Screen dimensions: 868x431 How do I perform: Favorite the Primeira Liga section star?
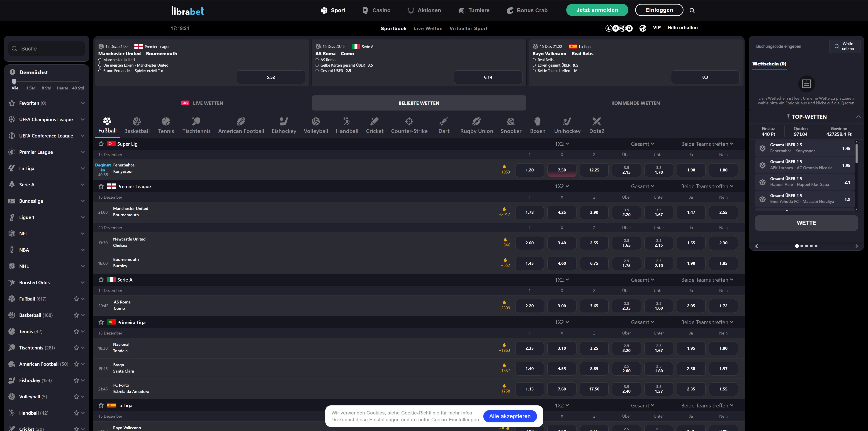pos(101,322)
